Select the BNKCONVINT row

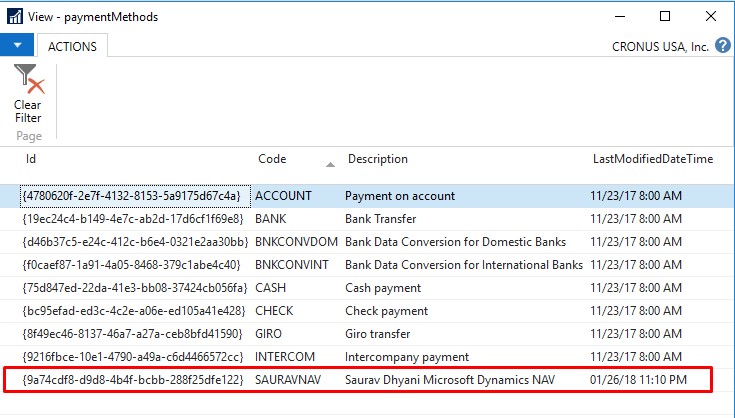pyautogui.click(x=295, y=265)
